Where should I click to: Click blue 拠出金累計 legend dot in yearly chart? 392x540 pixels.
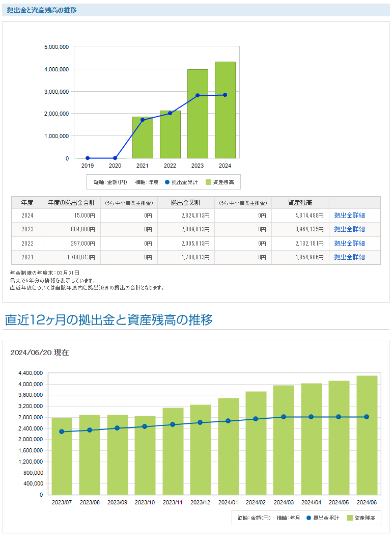pos(167,182)
